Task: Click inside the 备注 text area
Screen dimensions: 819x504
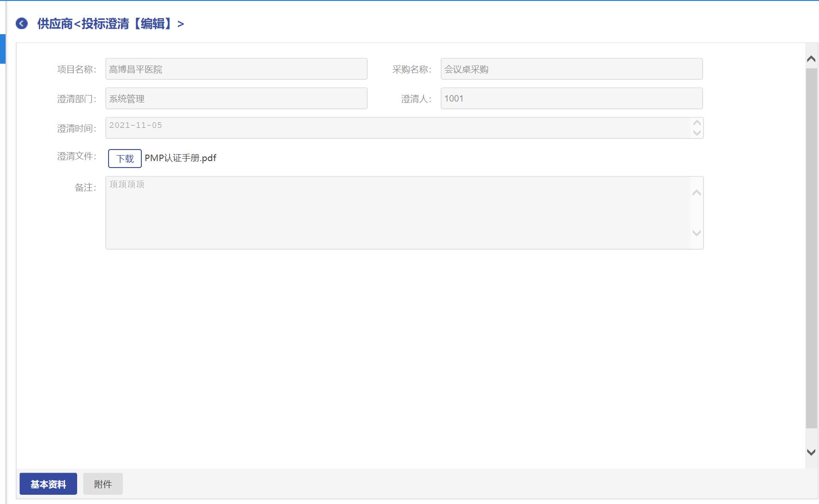Action: click(397, 213)
